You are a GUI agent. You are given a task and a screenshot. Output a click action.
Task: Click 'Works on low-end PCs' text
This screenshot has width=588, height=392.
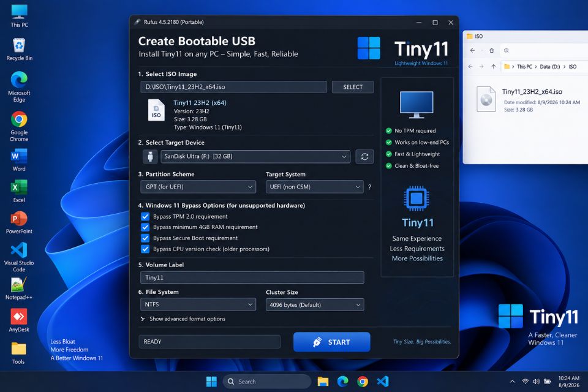tap(421, 143)
